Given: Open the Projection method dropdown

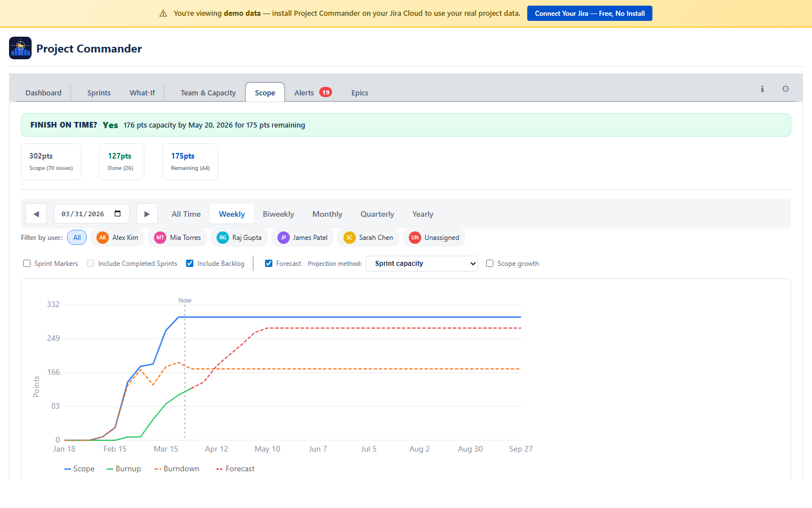Looking at the screenshot, I should 422,263.
